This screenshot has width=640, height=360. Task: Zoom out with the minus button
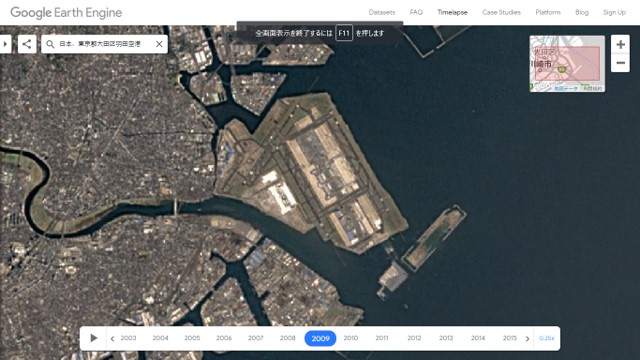pyautogui.click(x=620, y=63)
